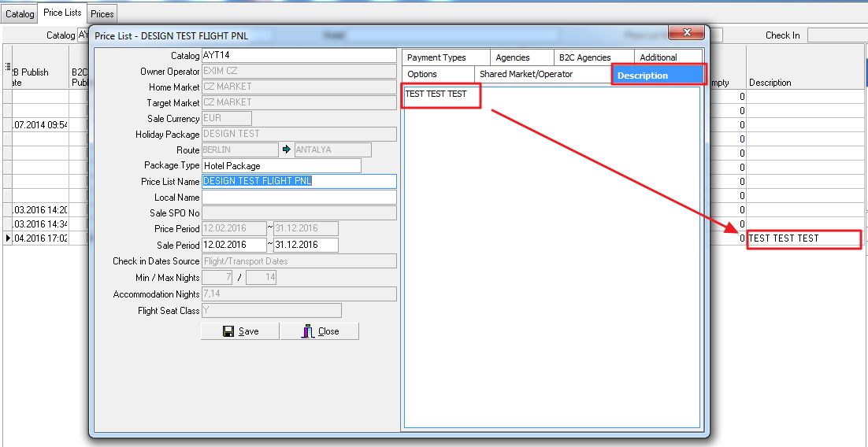Click the grid selector icon in table corner

tap(7, 68)
